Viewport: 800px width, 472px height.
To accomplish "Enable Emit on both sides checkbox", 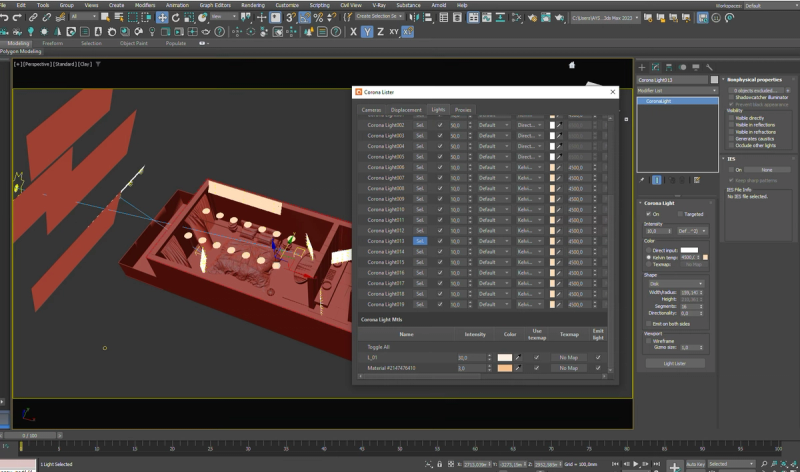I will (x=648, y=324).
